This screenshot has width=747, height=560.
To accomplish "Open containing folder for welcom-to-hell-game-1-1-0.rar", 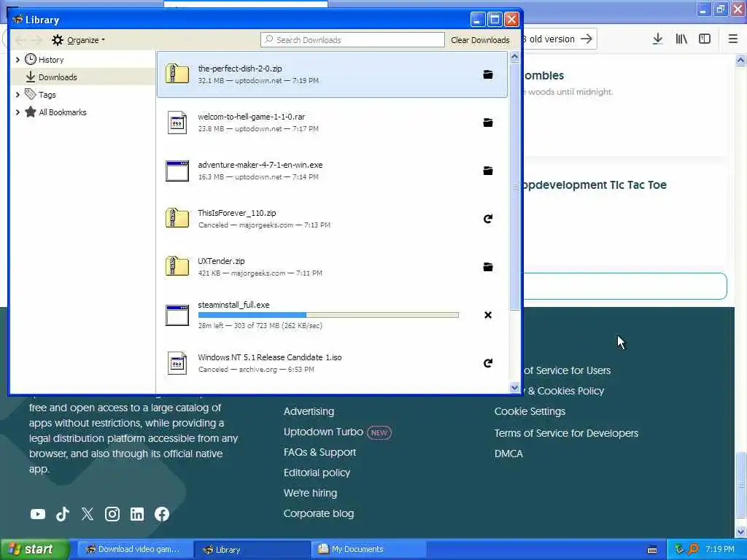I will (x=488, y=122).
